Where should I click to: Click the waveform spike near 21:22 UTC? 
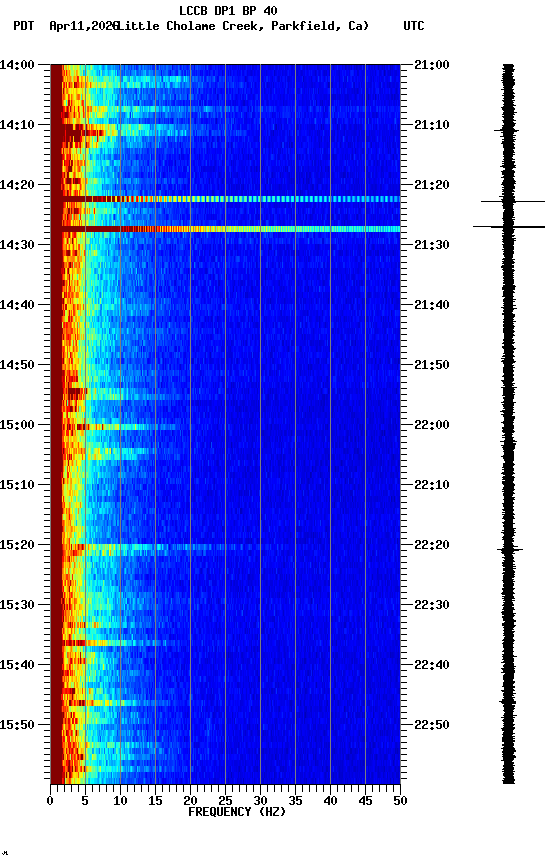[x=513, y=202]
